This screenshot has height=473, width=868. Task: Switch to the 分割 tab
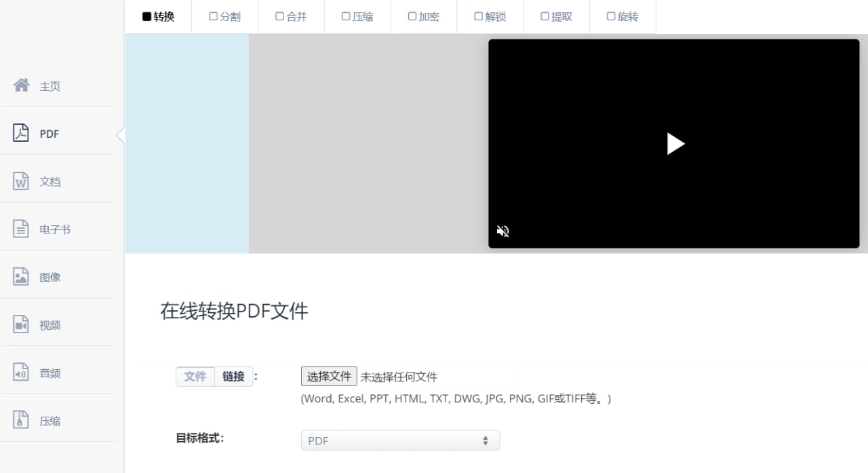click(224, 16)
